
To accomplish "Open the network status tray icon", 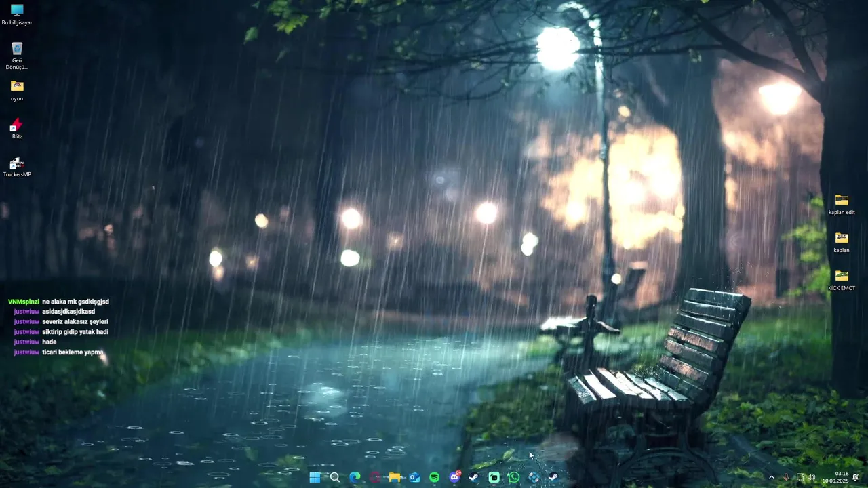I will pos(800,477).
